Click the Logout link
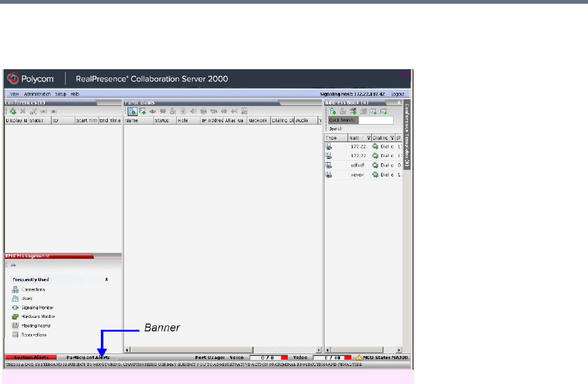The height and width of the screenshot is (384, 588). coord(398,94)
